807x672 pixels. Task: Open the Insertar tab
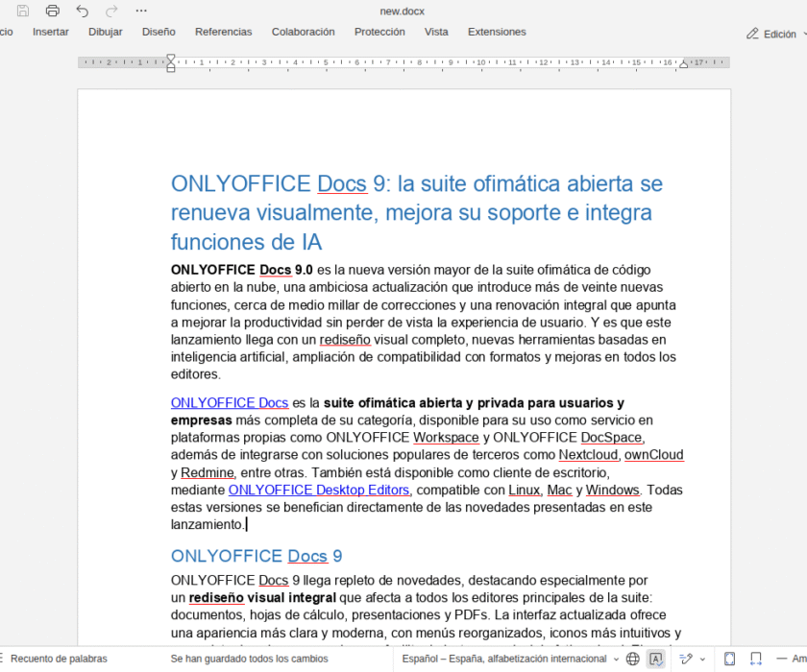tap(50, 32)
